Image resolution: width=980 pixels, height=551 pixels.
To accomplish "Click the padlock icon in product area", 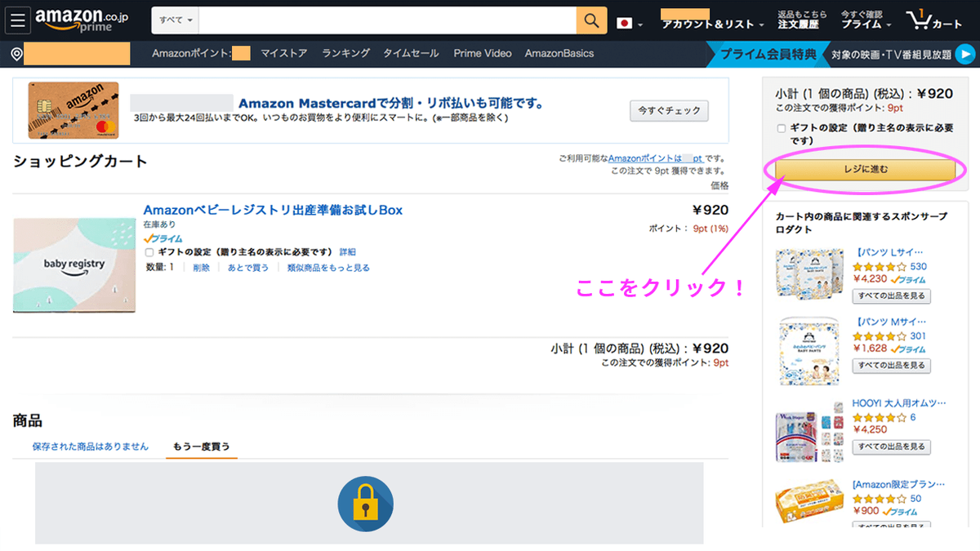I will [365, 504].
